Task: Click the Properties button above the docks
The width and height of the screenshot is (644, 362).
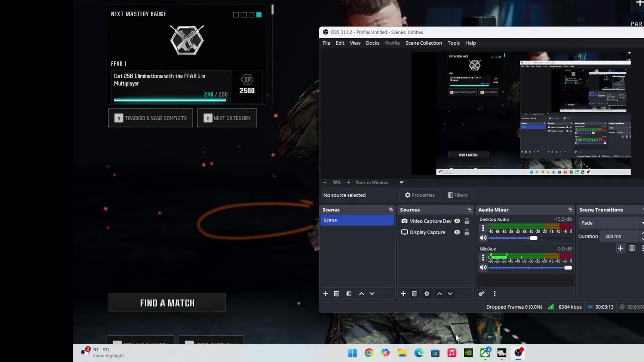Action: point(420,195)
